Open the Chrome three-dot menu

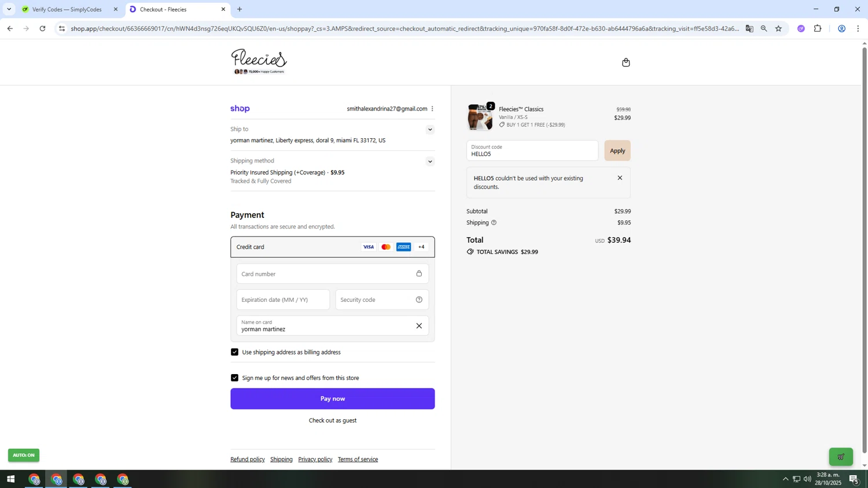pos(858,28)
